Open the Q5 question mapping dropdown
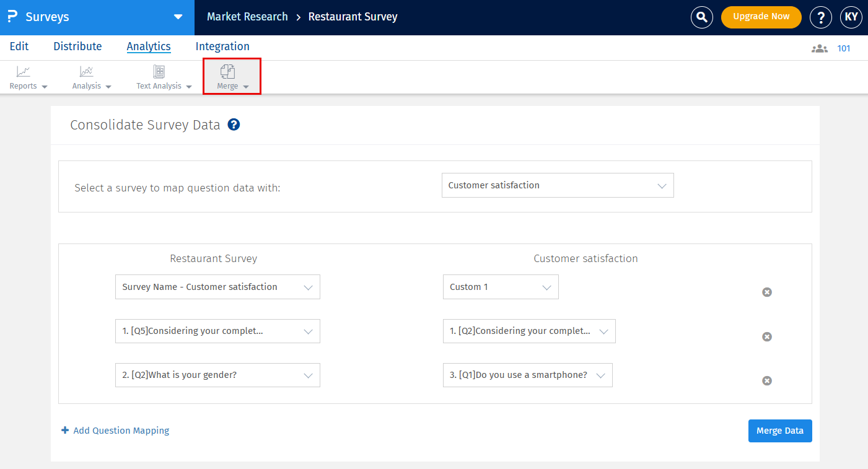868x469 pixels. click(x=217, y=331)
